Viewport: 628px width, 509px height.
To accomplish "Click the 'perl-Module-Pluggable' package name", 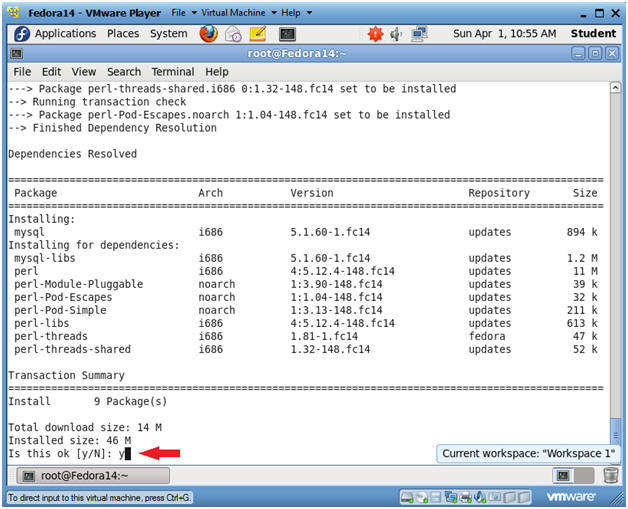I will coord(78,284).
